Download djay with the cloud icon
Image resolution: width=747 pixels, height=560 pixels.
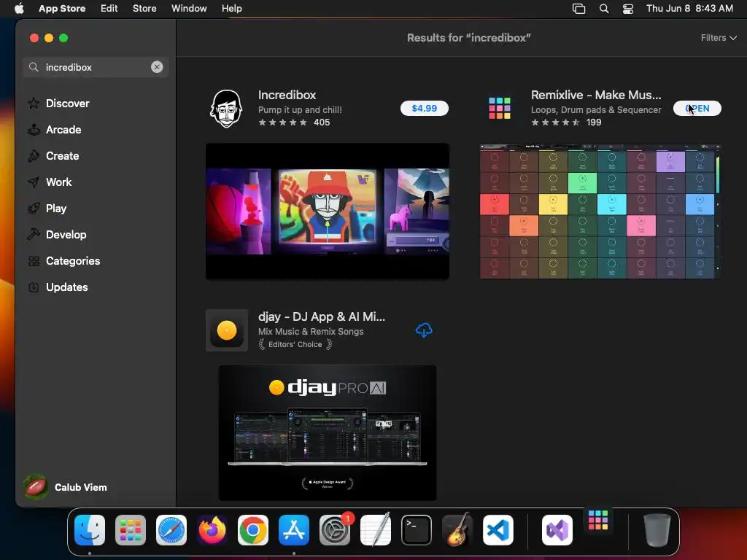[424, 330]
